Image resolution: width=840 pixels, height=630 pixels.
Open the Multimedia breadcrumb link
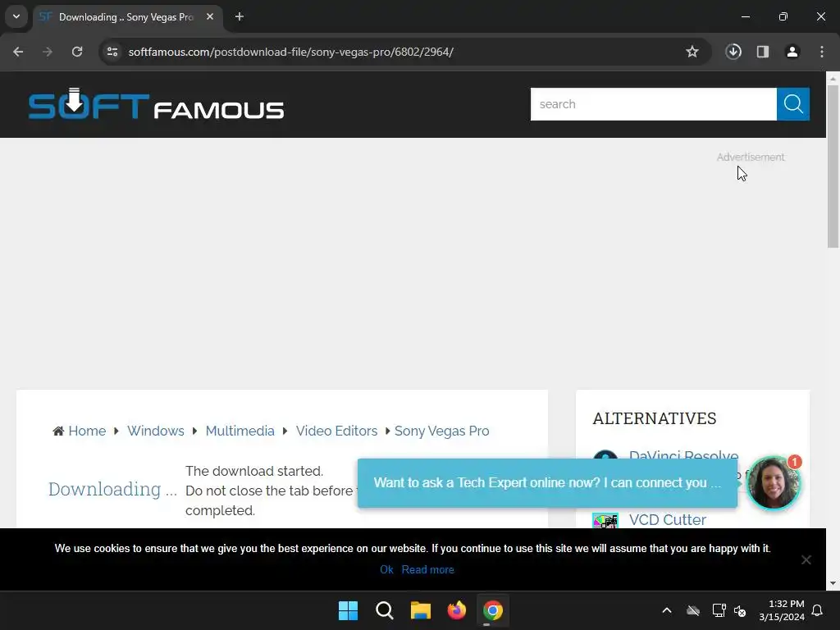[240, 431]
